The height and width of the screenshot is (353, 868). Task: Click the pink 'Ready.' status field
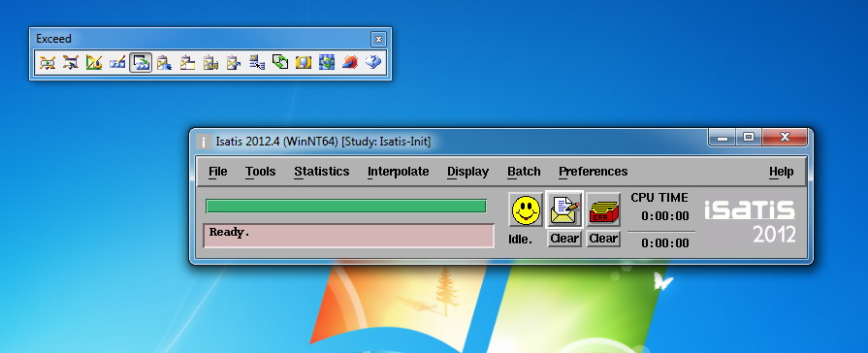[x=349, y=235]
